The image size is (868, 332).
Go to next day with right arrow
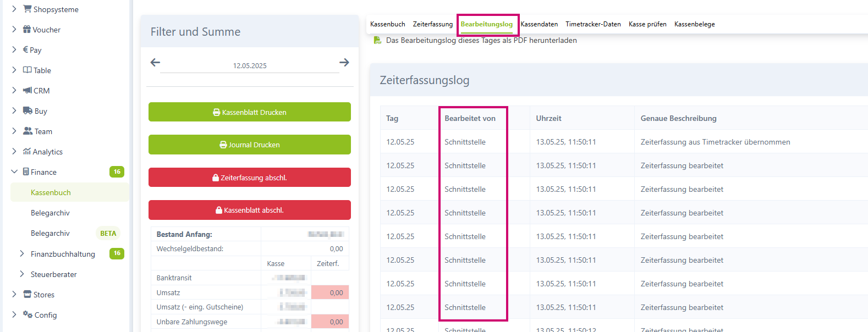(x=344, y=62)
